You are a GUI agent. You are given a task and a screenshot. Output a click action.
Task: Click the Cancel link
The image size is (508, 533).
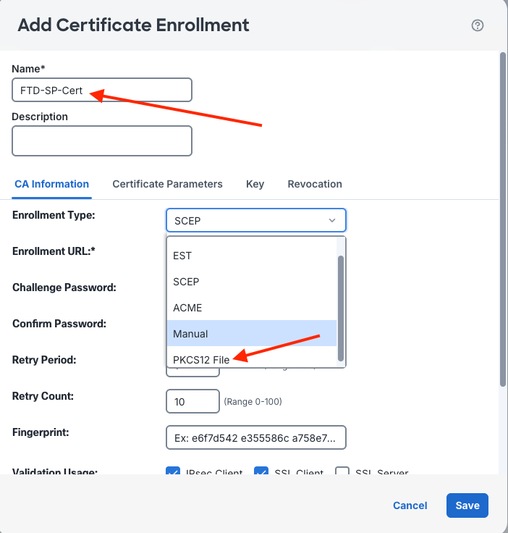pyautogui.click(x=410, y=505)
